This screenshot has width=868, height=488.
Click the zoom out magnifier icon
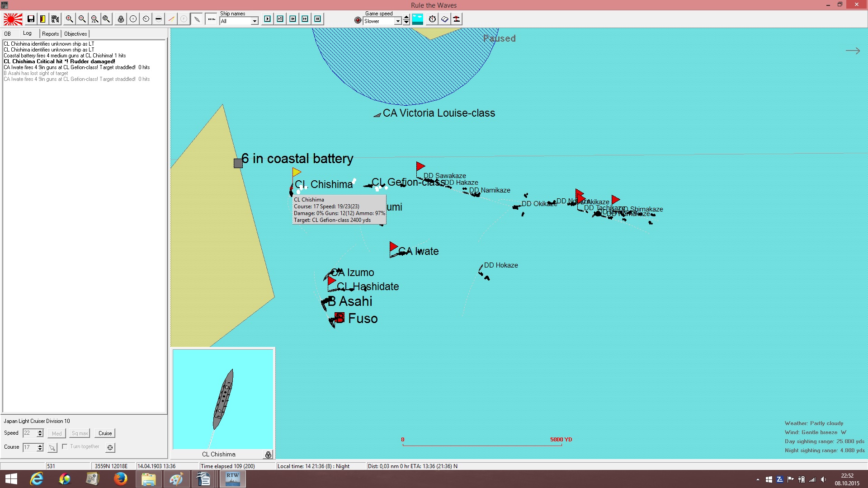[82, 19]
